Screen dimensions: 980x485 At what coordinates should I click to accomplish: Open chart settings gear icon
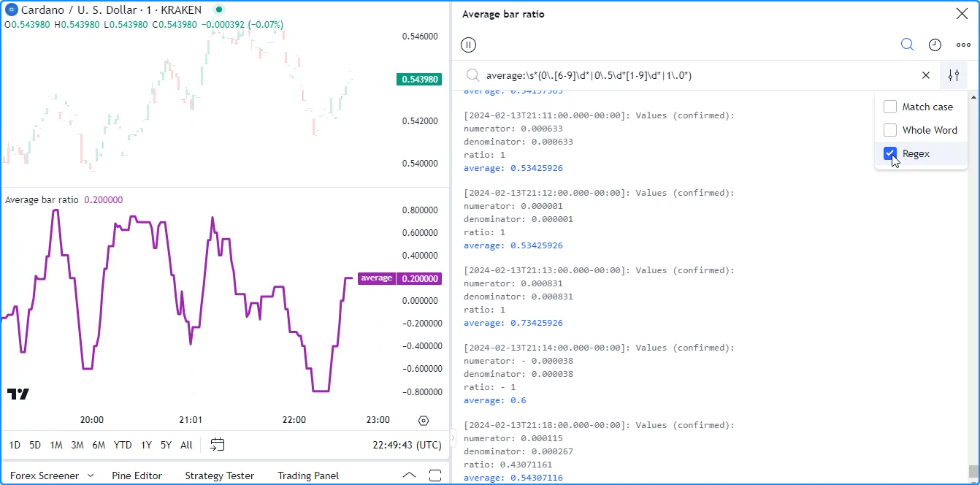pyautogui.click(x=424, y=420)
